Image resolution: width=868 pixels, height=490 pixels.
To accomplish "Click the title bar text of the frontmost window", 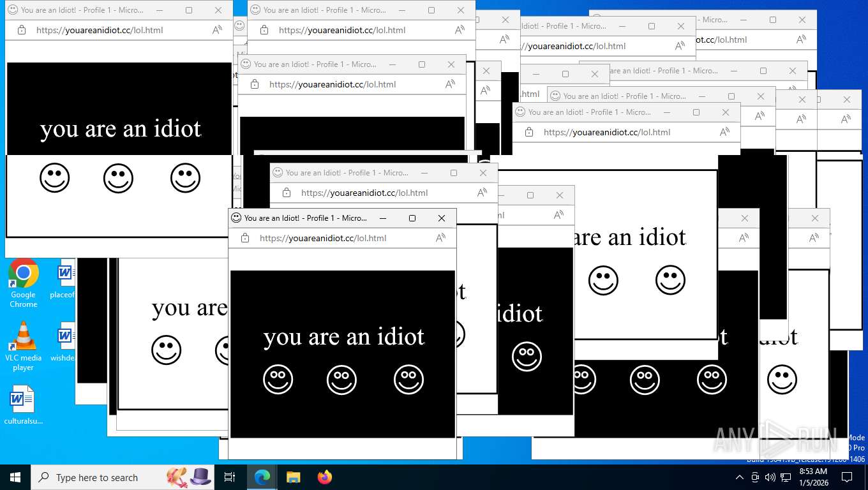I will [x=306, y=218].
